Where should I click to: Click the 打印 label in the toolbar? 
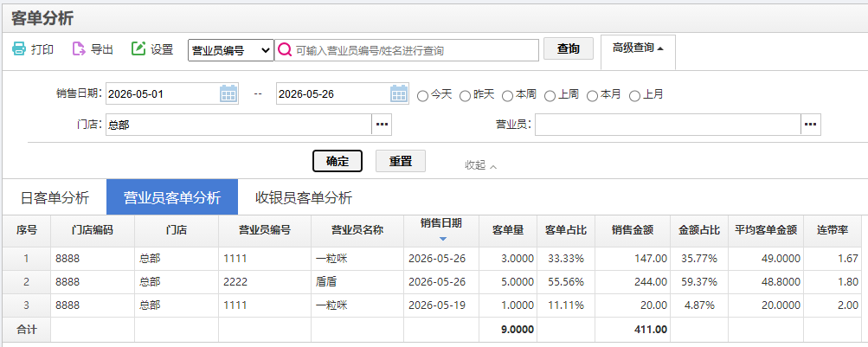pos(42,49)
